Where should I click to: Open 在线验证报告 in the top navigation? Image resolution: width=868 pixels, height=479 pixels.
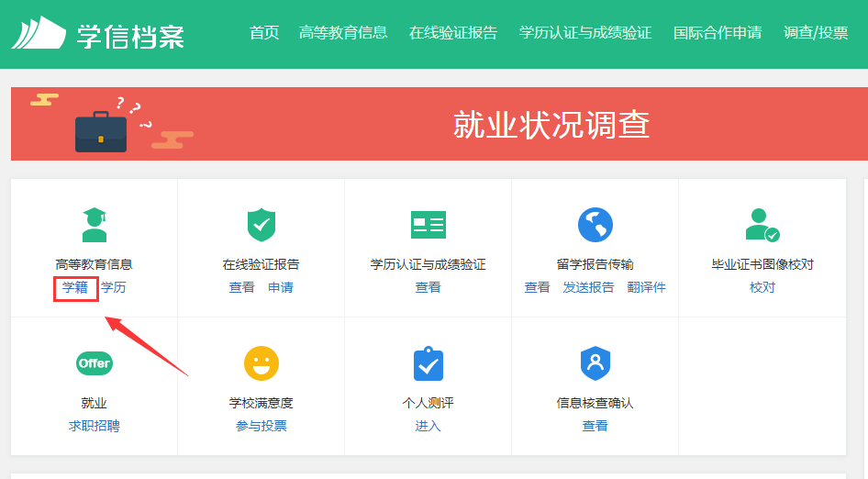(x=453, y=33)
